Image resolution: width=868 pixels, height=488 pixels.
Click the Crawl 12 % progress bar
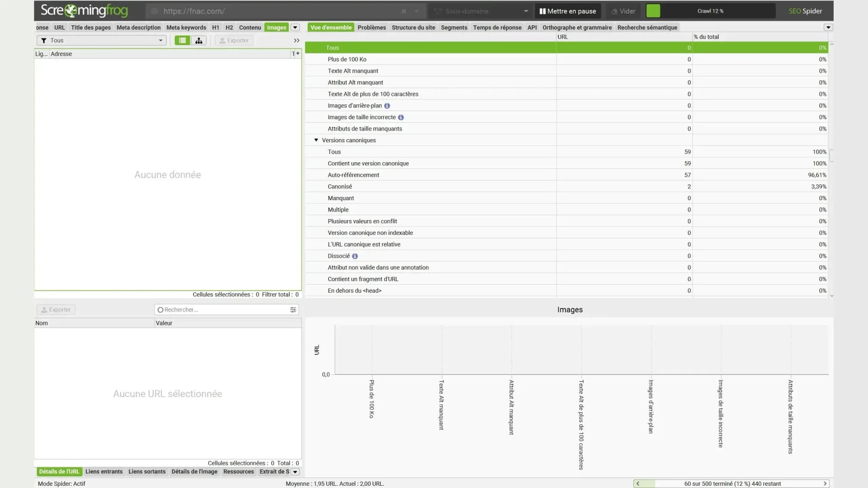pyautogui.click(x=710, y=11)
